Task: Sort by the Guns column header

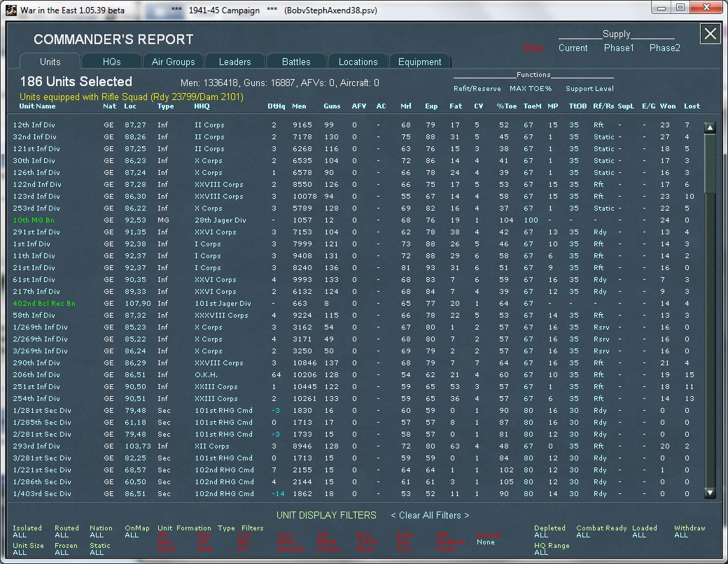Action: 332,106
